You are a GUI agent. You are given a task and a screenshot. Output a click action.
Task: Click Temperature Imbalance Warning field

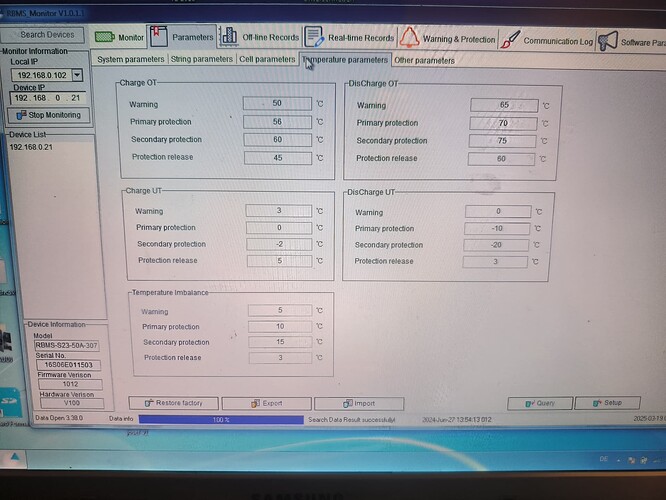[280, 311]
